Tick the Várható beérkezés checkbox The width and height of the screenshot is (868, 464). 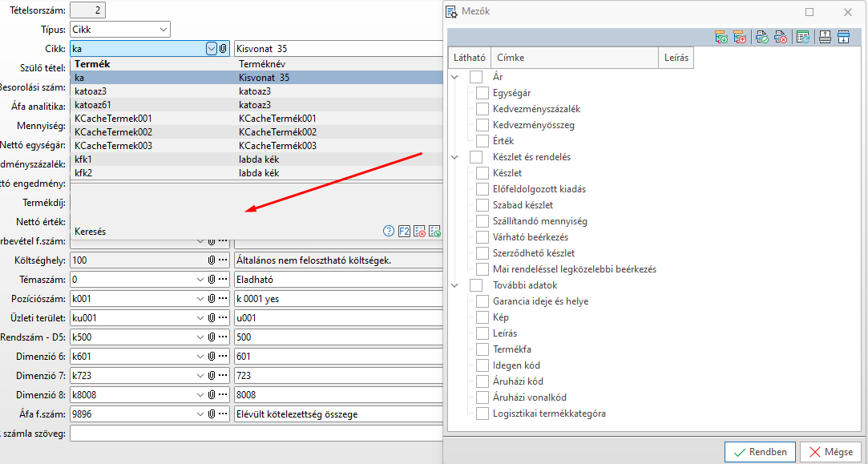coord(482,237)
